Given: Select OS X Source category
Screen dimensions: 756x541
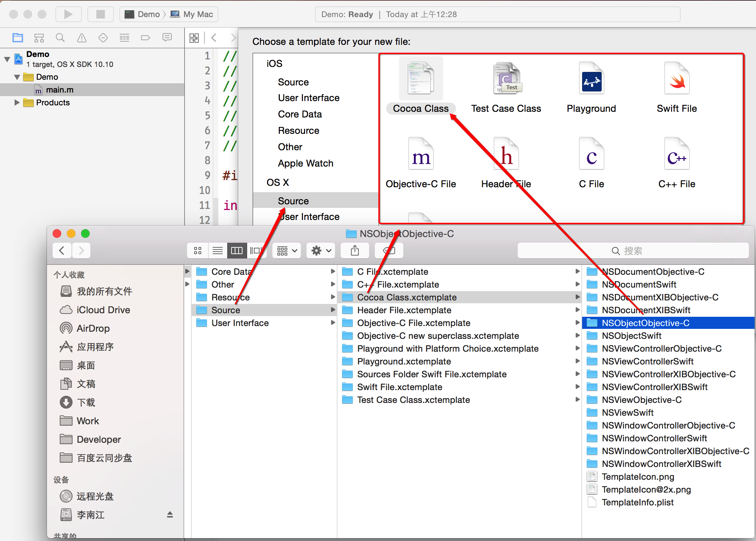Looking at the screenshot, I should coord(316,201).
